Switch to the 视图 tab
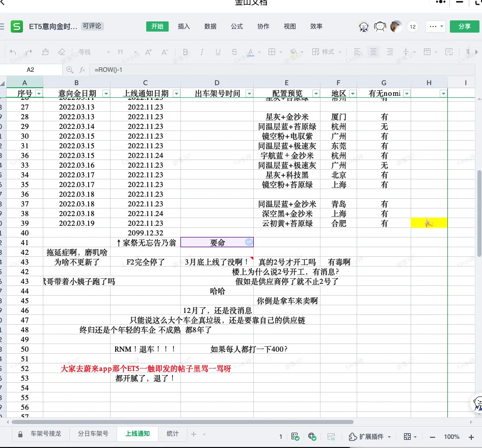This screenshot has width=482, height=448. point(289,27)
